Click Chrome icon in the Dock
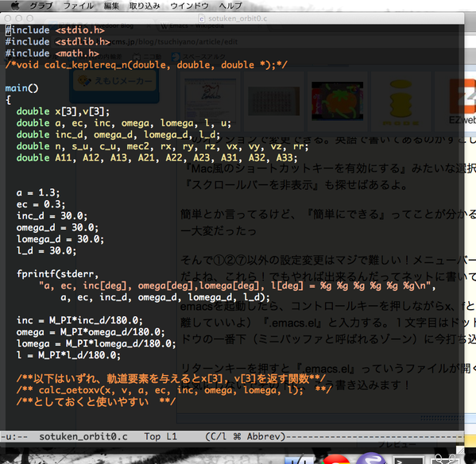 [x=336, y=459]
